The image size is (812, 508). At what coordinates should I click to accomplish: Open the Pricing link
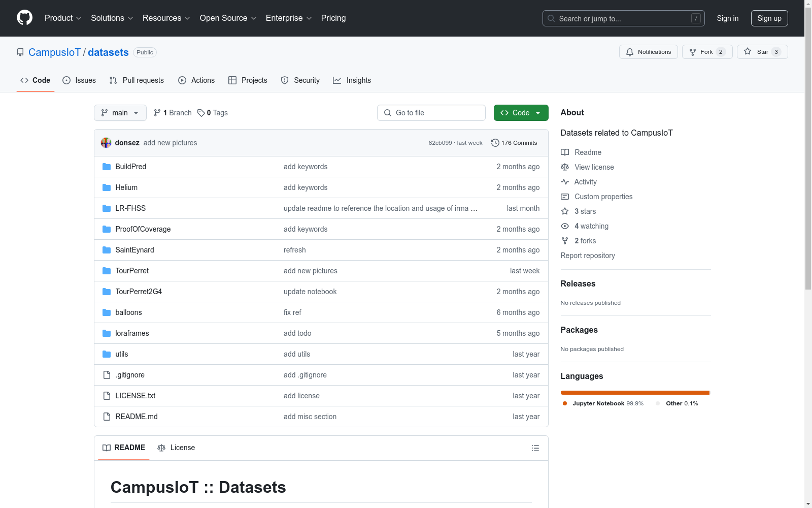[333, 18]
